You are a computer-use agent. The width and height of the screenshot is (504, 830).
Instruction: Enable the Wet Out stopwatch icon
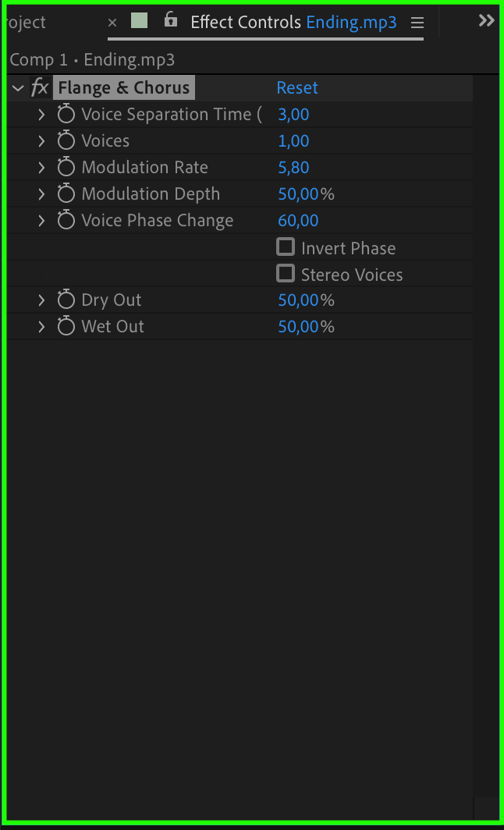click(66, 327)
